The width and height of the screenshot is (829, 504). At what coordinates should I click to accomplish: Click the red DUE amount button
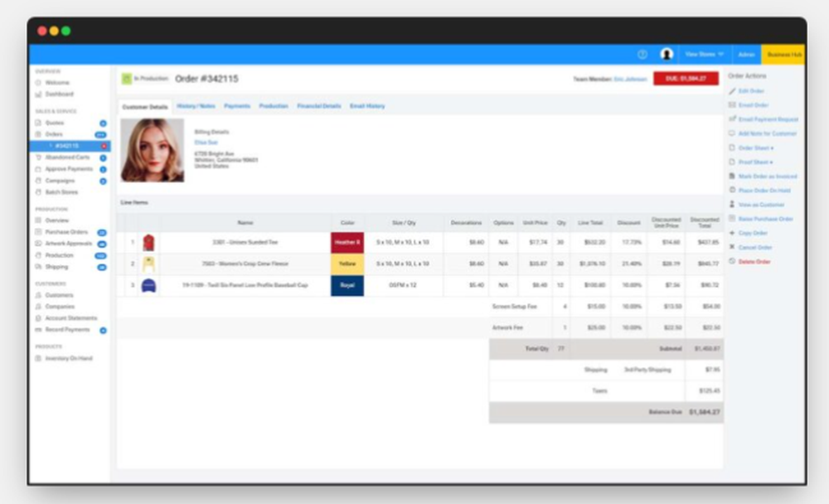coord(688,78)
